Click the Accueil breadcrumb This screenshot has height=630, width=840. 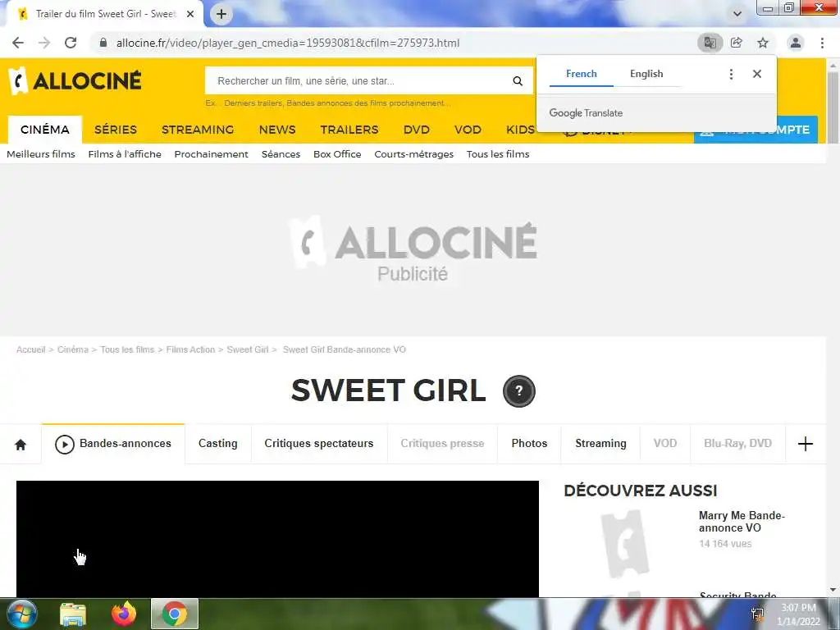click(30, 349)
